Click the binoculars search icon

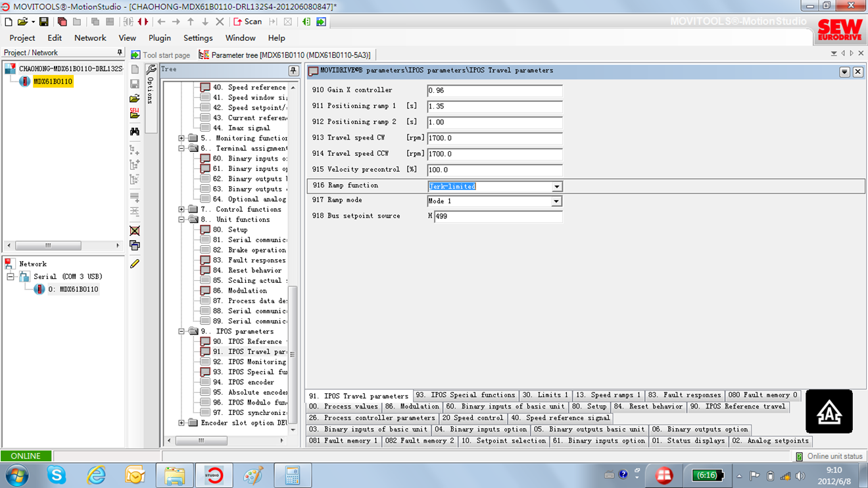(135, 132)
